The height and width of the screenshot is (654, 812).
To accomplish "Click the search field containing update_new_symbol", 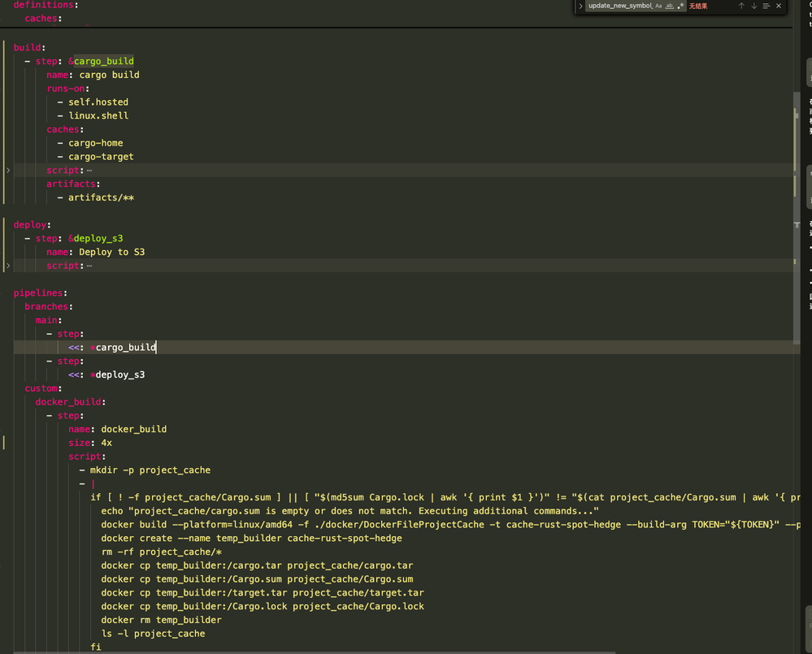I will point(619,6).
